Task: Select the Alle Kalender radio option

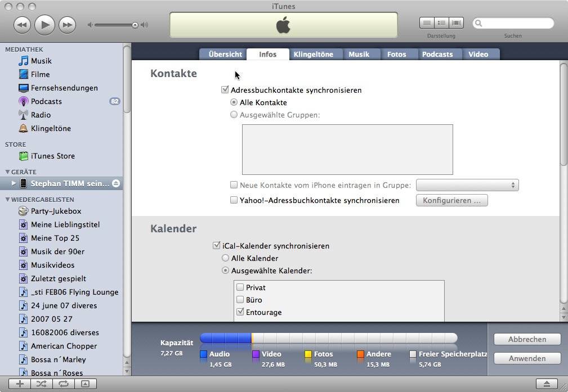Action: (x=226, y=258)
